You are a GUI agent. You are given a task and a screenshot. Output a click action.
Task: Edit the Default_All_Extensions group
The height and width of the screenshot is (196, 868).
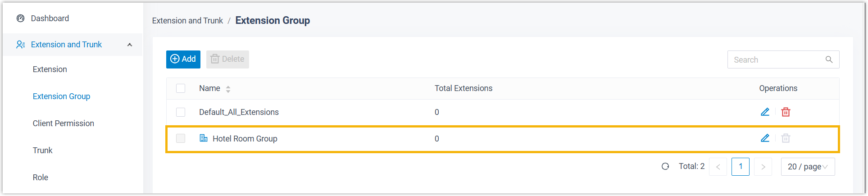point(765,112)
